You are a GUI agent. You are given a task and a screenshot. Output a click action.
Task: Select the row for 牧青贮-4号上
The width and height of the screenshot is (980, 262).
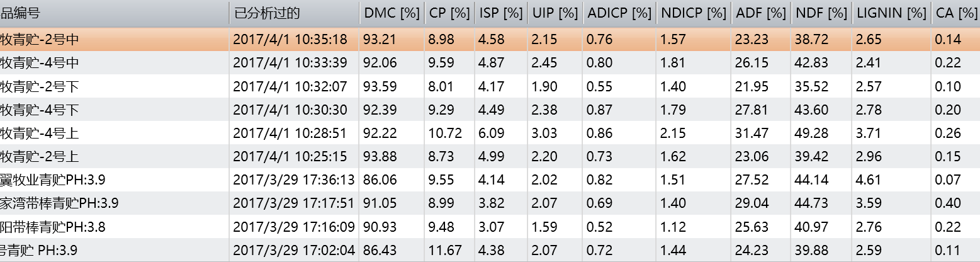pyautogui.click(x=490, y=134)
